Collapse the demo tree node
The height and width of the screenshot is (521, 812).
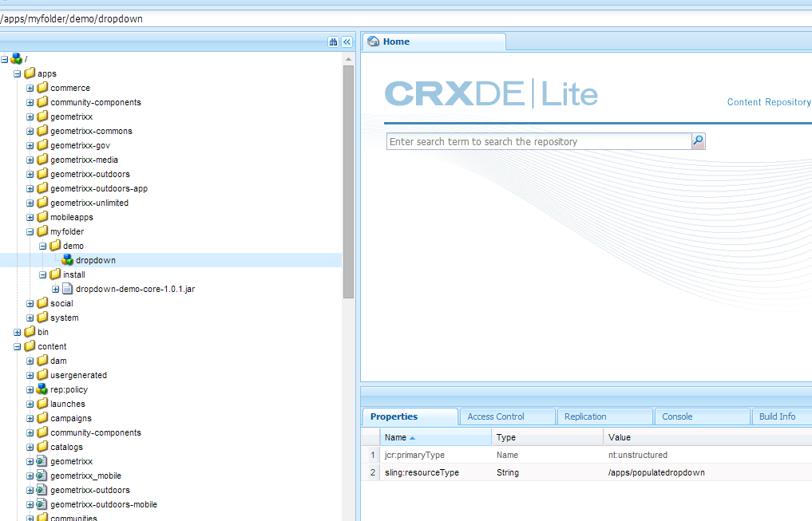[43, 247]
